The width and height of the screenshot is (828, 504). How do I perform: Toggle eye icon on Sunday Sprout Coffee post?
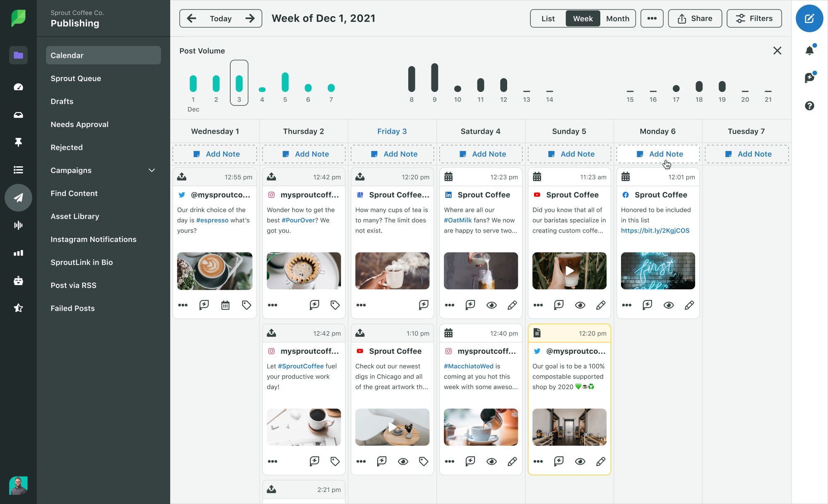pos(580,305)
